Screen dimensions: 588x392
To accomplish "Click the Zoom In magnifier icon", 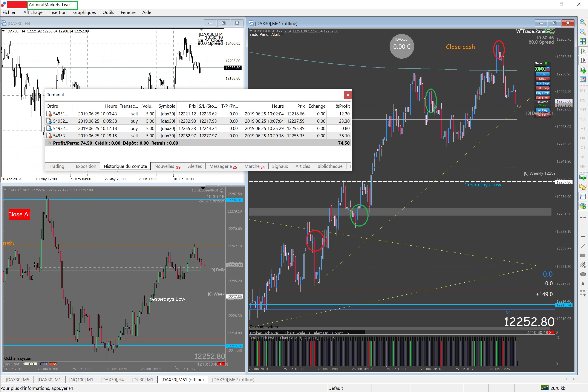I will 582,22.
